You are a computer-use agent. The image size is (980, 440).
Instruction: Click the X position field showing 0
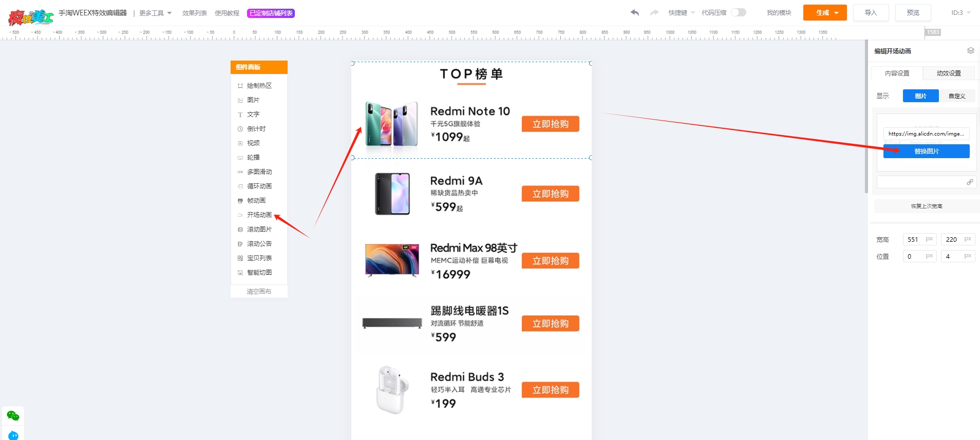[919, 256]
